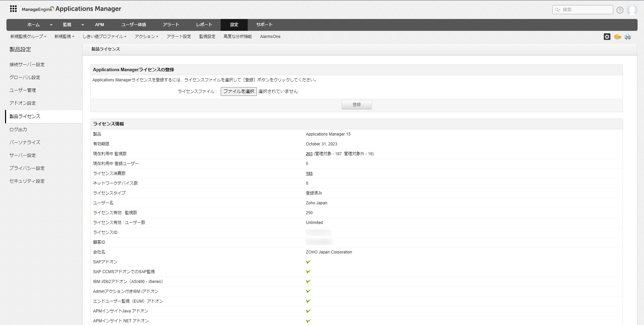The height and width of the screenshot is (325, 644).
Task: Click the 250 licensed monitor count value
Action: click(x=309, y=213)
